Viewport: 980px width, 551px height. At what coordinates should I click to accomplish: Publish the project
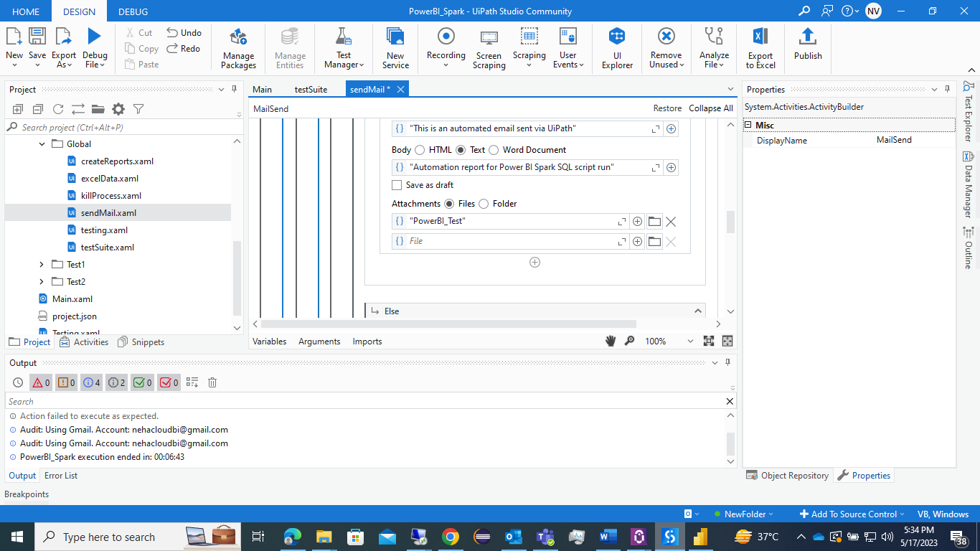[808, 44]
